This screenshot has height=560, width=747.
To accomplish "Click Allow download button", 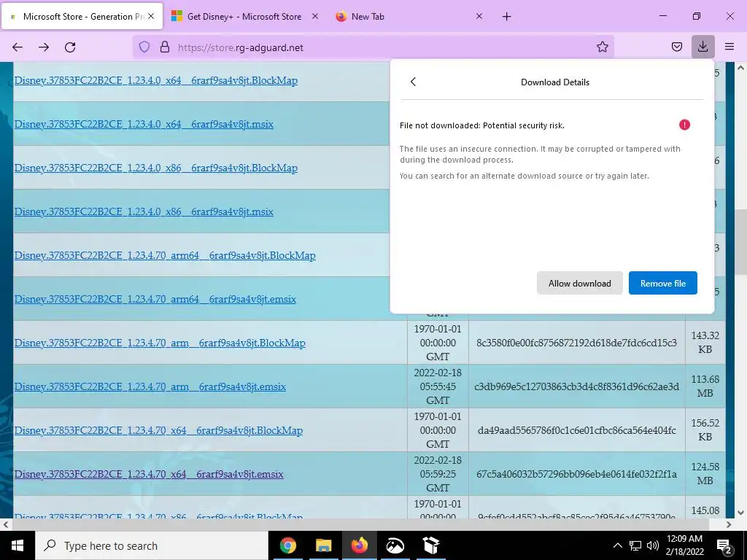I will pos(580,284).
